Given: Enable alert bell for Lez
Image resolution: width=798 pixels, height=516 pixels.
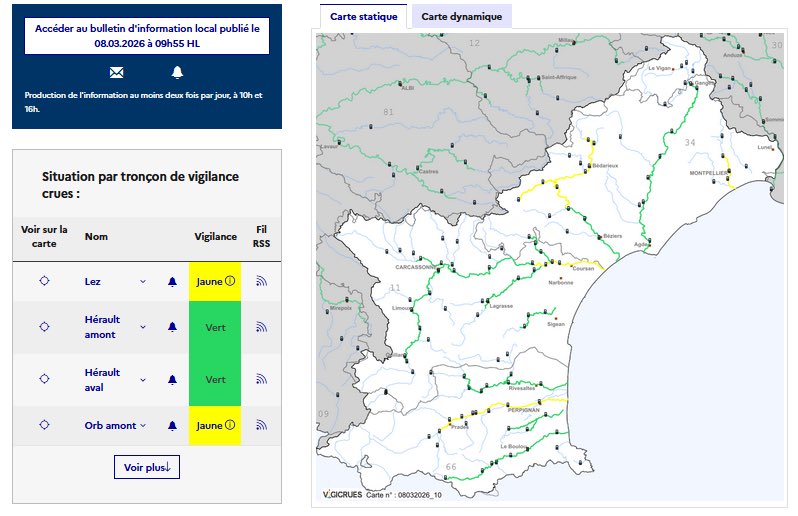Looking at the screenshot, I should [x=173, y=281].
